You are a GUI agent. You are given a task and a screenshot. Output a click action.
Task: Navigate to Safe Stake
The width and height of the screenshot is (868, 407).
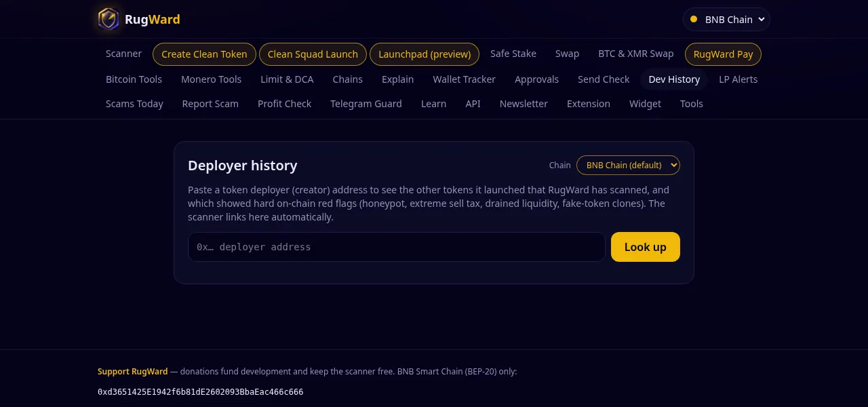[513, 54]
